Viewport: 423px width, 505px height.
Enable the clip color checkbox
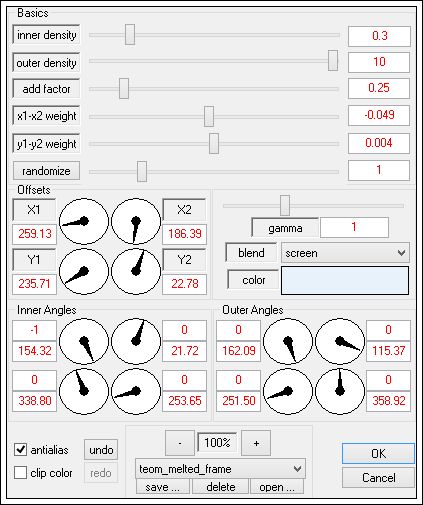click(x=21, y=473)
